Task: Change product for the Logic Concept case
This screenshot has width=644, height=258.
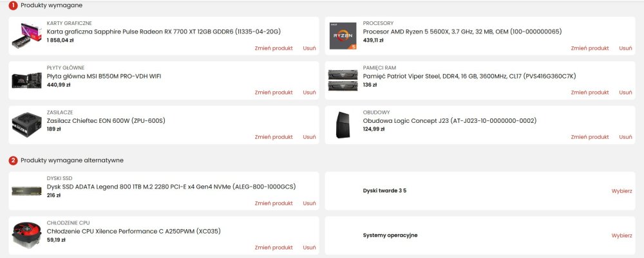Action: 590,137
